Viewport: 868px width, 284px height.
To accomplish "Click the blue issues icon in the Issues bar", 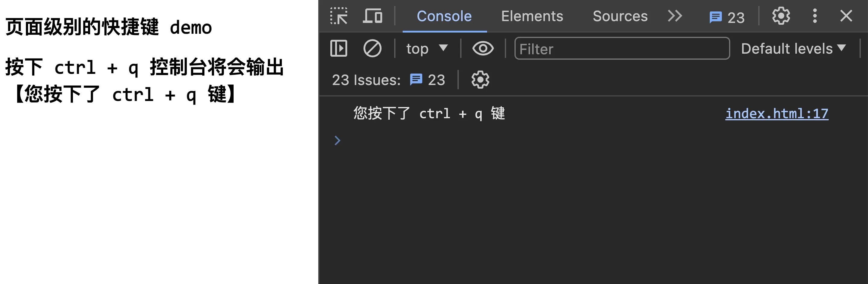I will (416, 80).
